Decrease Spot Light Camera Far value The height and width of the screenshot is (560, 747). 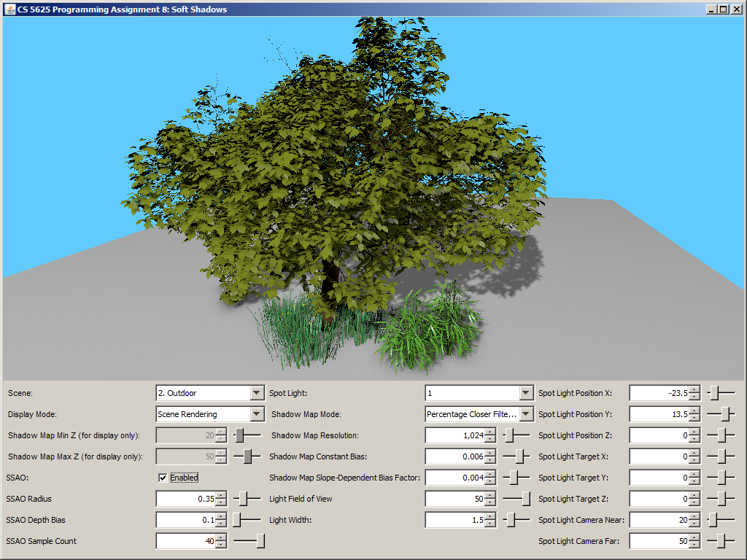pyautogui.click(x=694, y=545)
